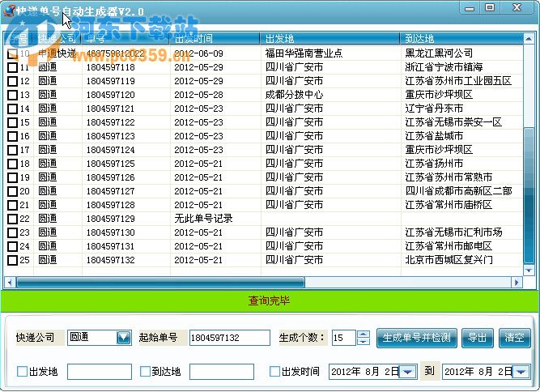Open the 快递公司 company dropdown

pyautogui.click(x=123, y=338)
